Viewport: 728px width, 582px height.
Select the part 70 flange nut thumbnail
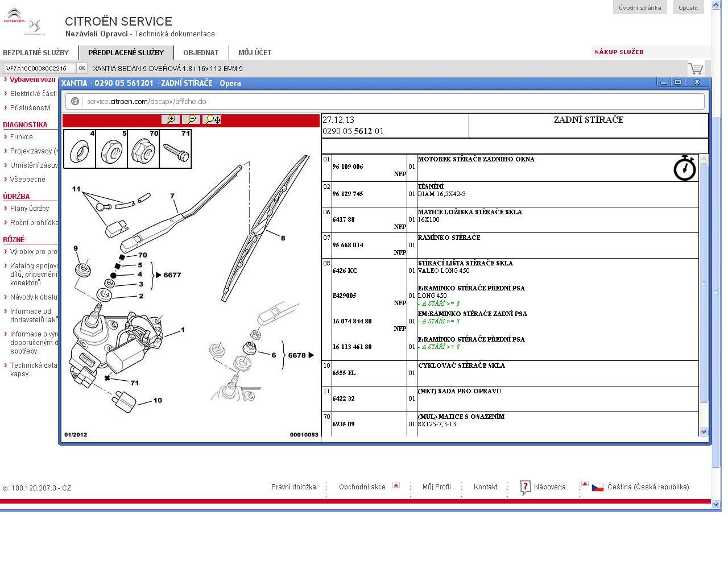pyautogui.click(x=143, y=149)
